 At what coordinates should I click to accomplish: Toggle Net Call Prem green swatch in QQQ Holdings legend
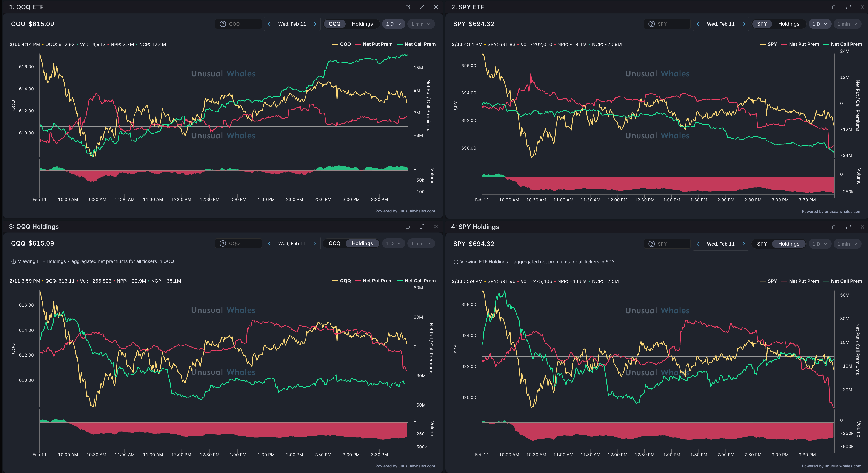pyautogui.click(x=400, y=281)
